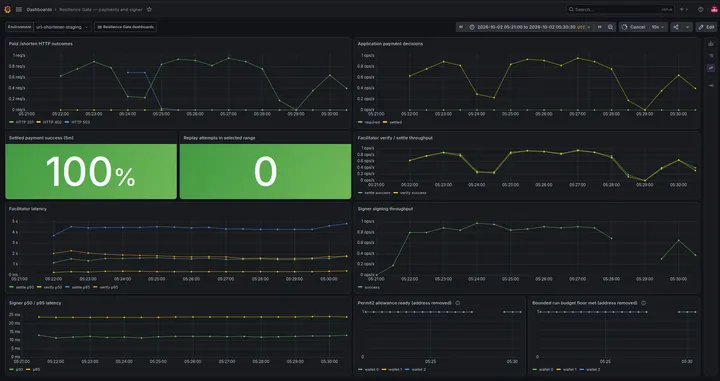Screen dimensions: 720x381
Task: Zoom out the time range
Action: click(x=610, y=27)
